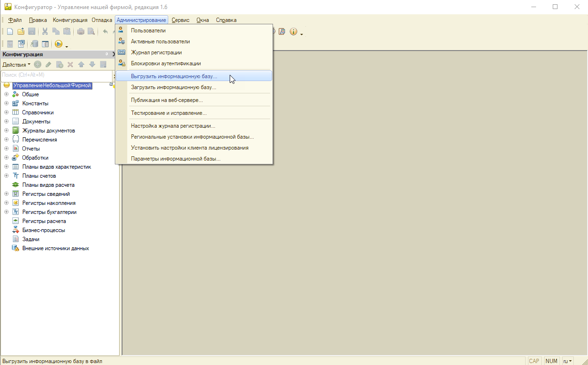Click the New document toolbar icon
Image resolution: width=588 pixels, height=365 pixels.
10,31
